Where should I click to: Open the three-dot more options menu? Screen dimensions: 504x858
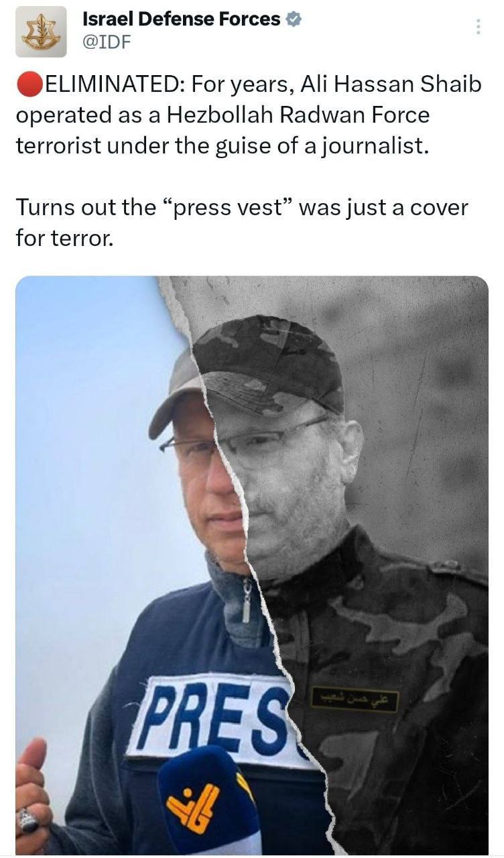pos(478,27)
